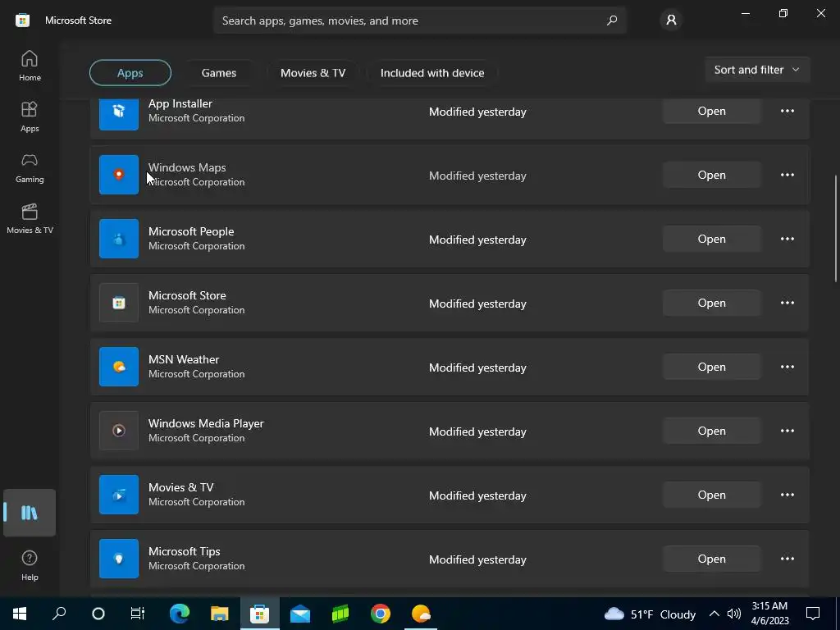Click the Windows Maps title text
Viewport: 840px width, 630px height.
coord(187,167)
